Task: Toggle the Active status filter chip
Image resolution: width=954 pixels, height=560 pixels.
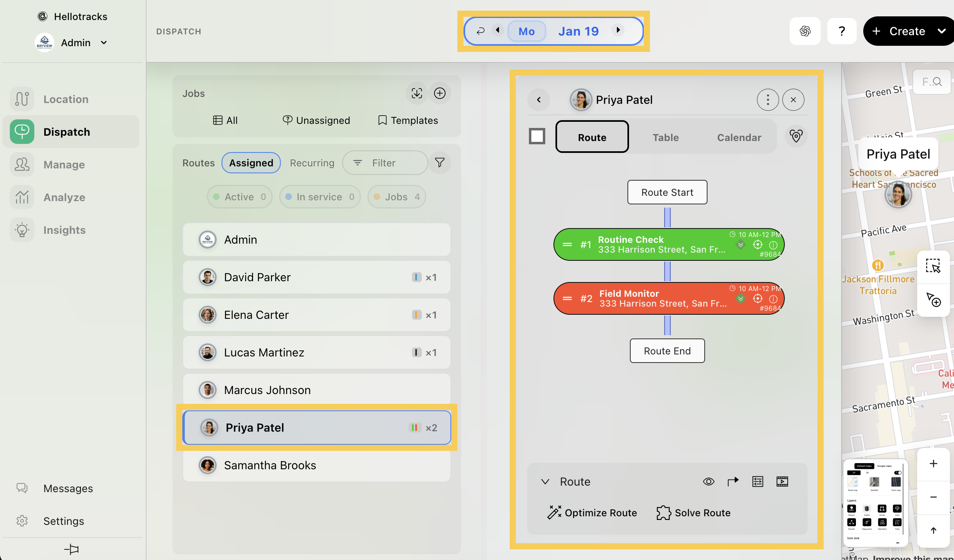Action: click(240, 197)
